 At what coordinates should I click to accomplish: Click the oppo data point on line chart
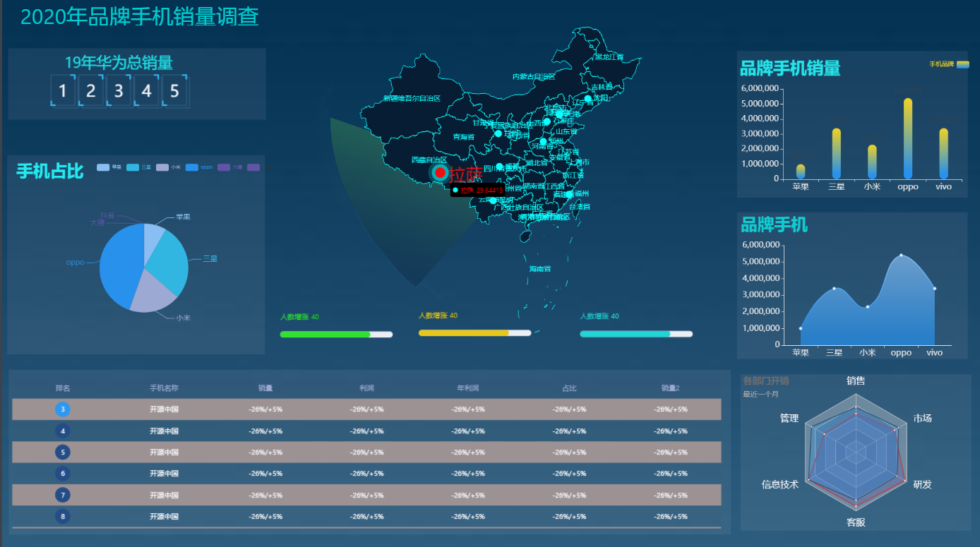pyautogui.click(x=901, y=255)
